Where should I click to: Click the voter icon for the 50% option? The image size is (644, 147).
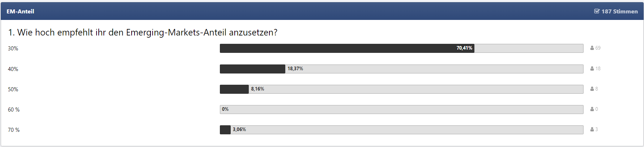[x=592, y=89]
